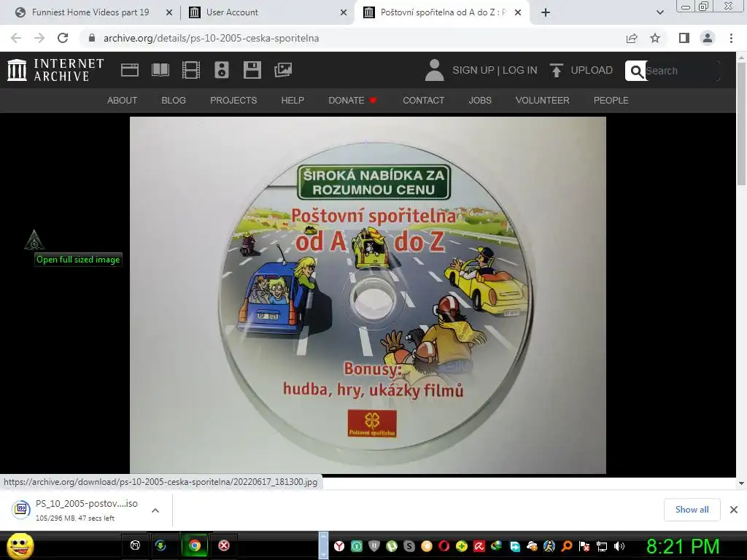Click Show all downloads button

point(692,510)
